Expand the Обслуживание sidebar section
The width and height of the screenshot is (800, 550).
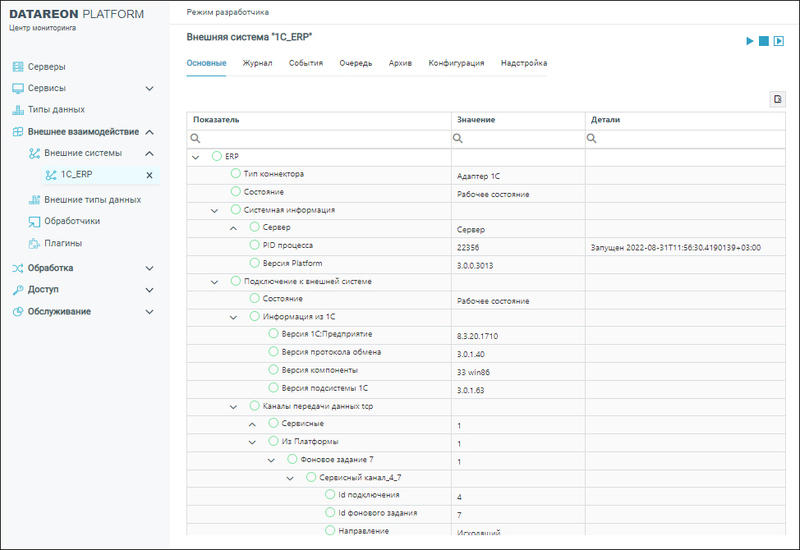coord(149,312)
